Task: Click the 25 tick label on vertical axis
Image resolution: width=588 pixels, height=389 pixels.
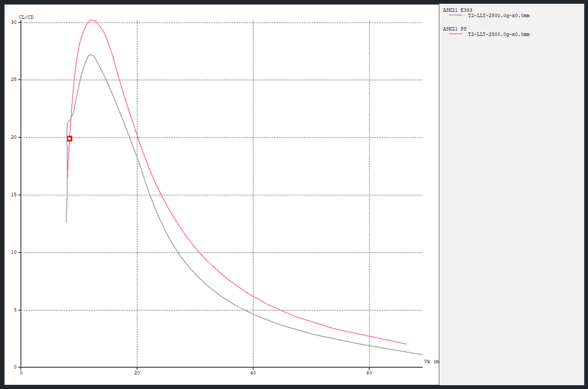Action: tap(14, 80)
